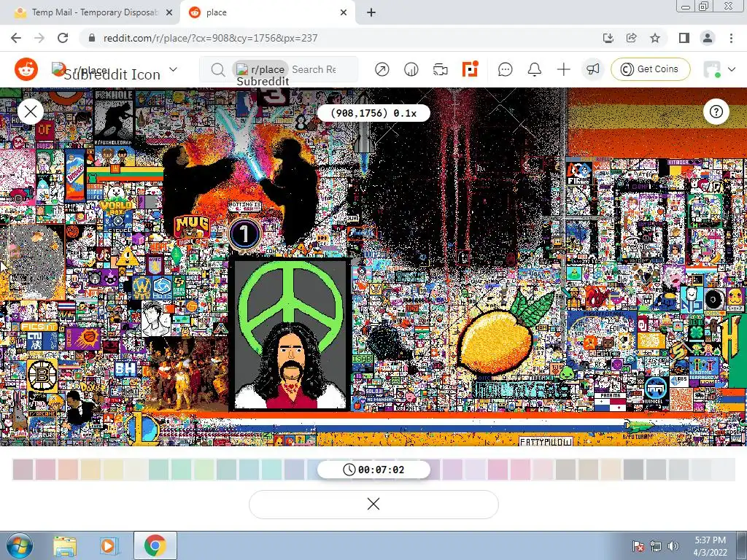Open Windows Media Player from the taskbar

(x=108, y=546)
